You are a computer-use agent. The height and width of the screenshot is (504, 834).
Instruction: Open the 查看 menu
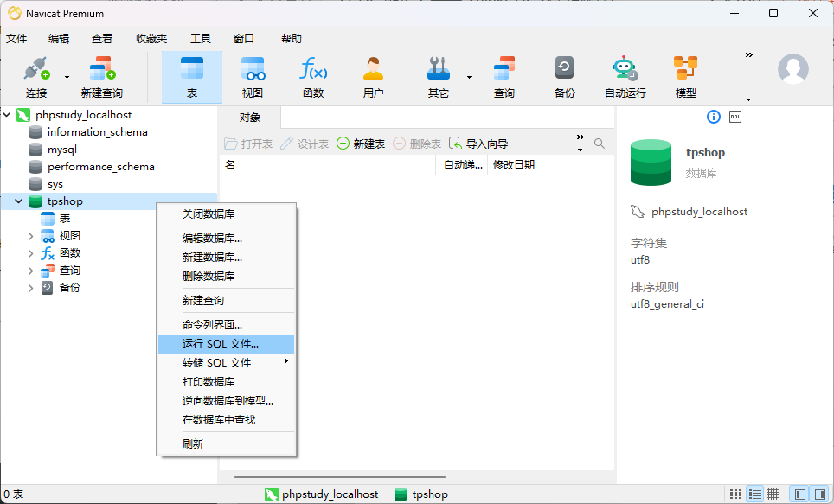[101, 38]
